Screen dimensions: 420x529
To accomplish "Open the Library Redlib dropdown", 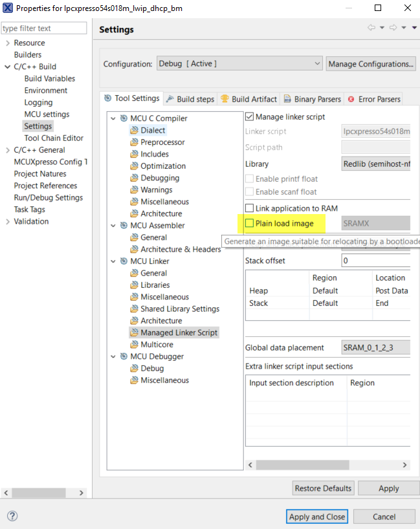I will click(376, 164).
